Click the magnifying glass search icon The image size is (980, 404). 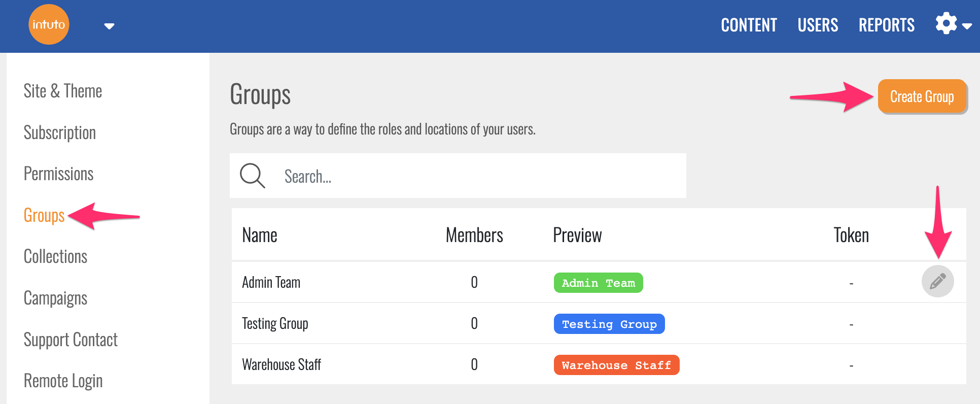pos(252,176)
